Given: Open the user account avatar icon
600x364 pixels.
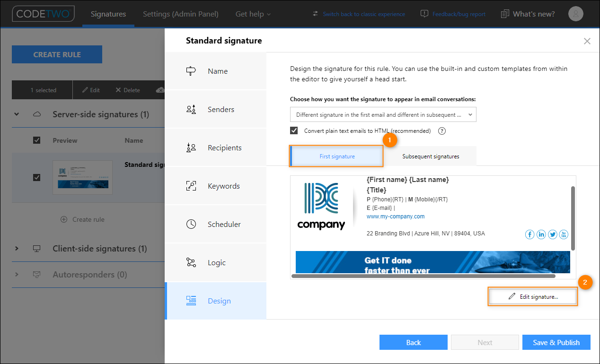Looking at the screenshot, I should click(x=575, y=14).
